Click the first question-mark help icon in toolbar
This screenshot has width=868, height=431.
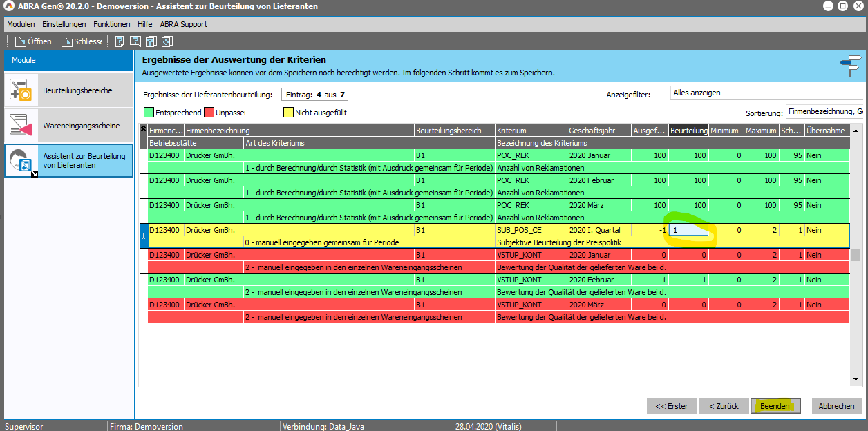point(120,41)
